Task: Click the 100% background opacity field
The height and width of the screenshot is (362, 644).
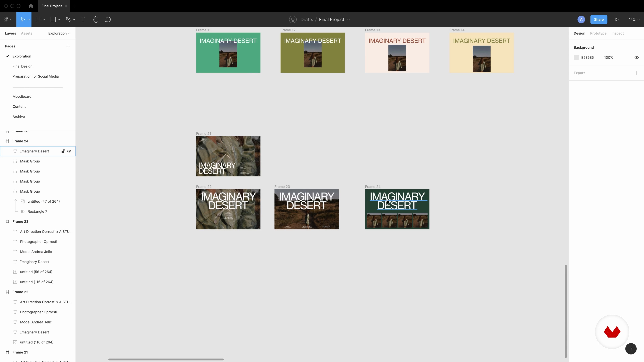Action: 608,57
